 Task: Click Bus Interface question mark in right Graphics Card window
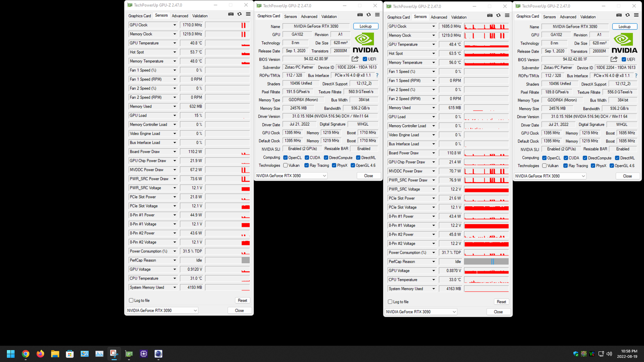[x=636, y=76]
